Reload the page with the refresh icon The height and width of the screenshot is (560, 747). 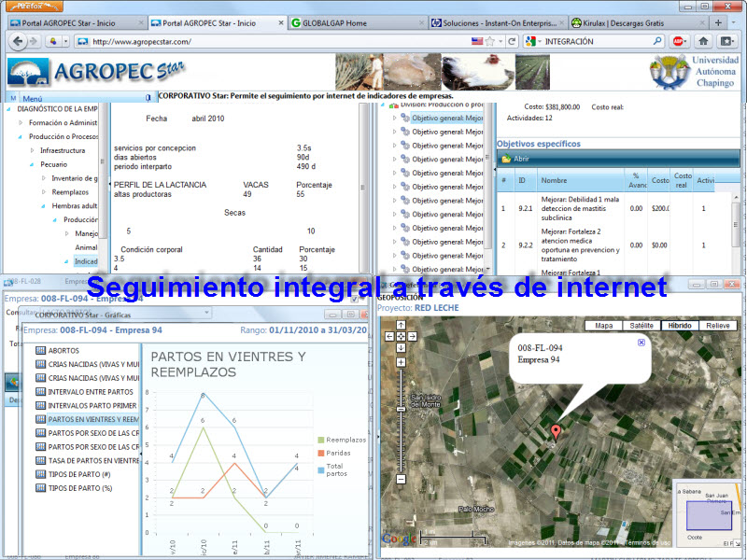click(512, 41)
